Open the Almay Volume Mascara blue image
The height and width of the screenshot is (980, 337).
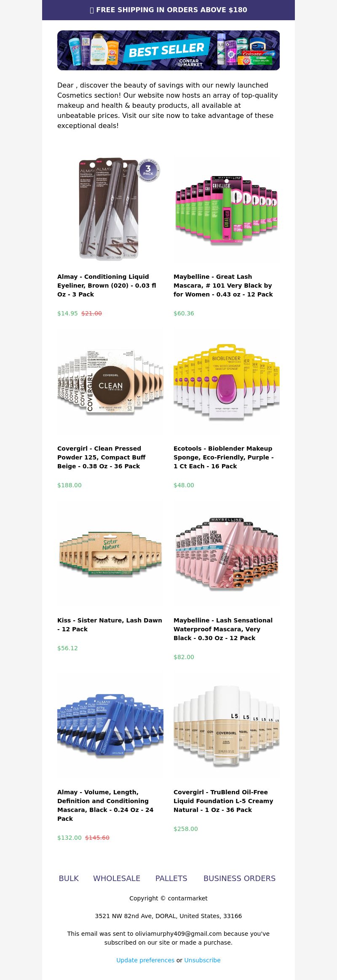tap(110, 724)
